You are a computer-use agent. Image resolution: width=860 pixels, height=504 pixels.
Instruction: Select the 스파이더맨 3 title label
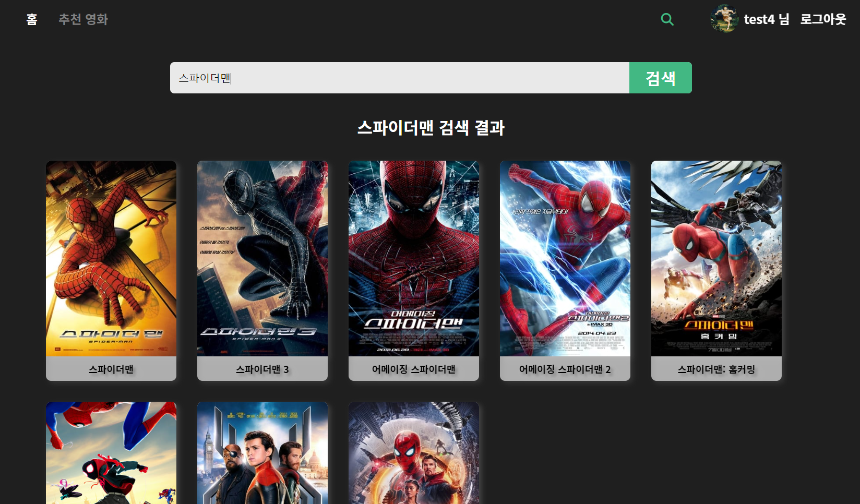pos(262,369)
